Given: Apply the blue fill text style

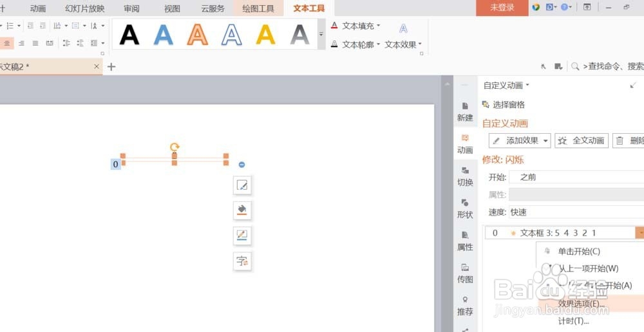Looking at the screenshot, I should point(164,35).
